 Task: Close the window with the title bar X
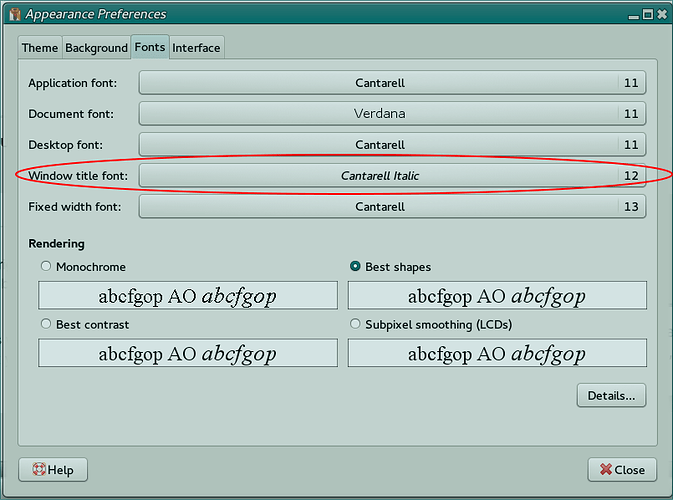662,15
